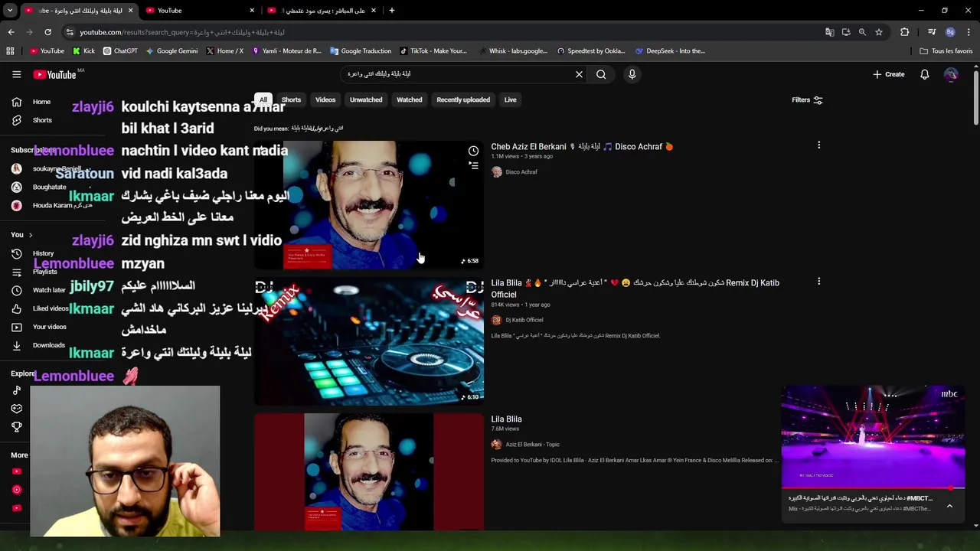Viewport: 980px width, 551px height.
Task: Open the DeepSeek bookmark
Action: click(x=670, y=51)
